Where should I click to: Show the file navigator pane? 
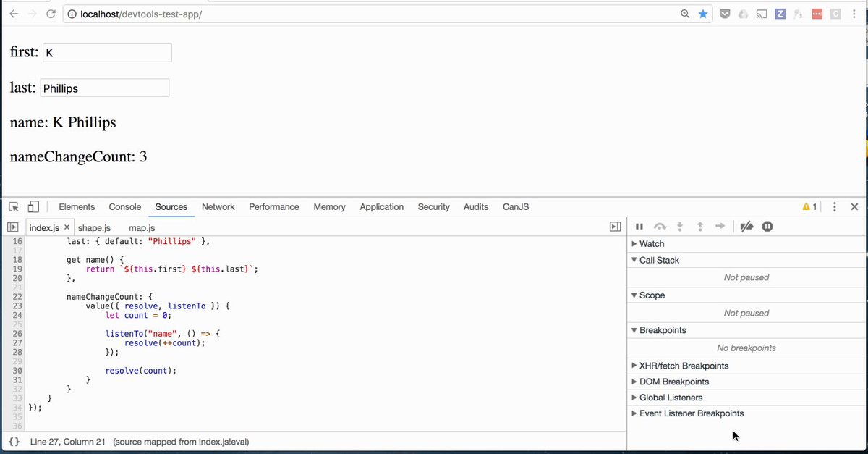click(x=13, y=227)
